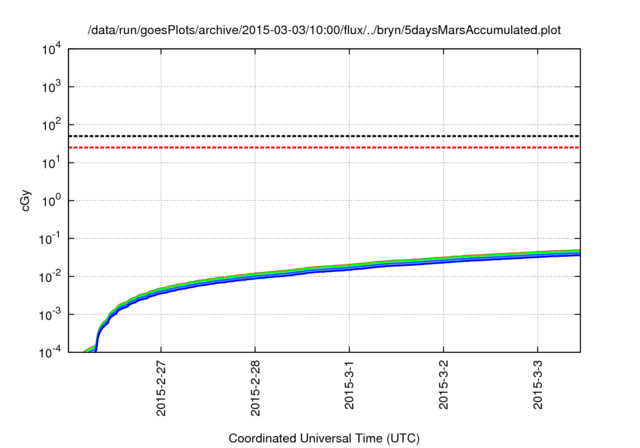Click the Coordinated Universal Time (UTC) label
The image size is (640, 448).
tap(324, 439)
